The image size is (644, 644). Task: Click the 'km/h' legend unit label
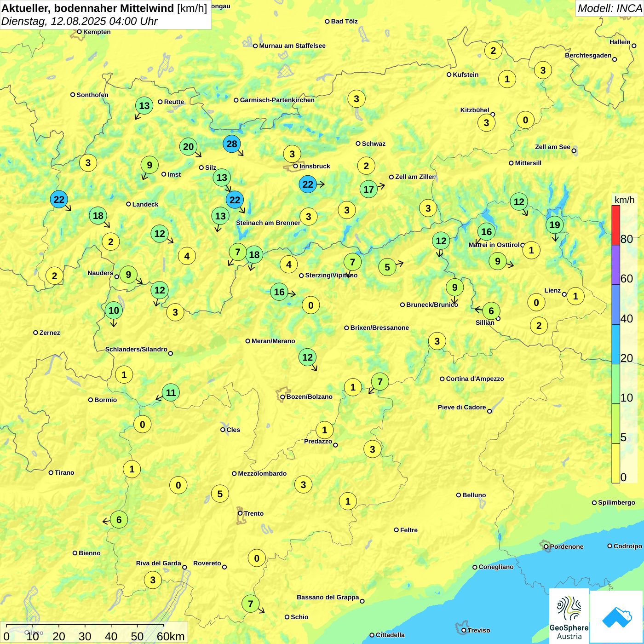[624, 200]
